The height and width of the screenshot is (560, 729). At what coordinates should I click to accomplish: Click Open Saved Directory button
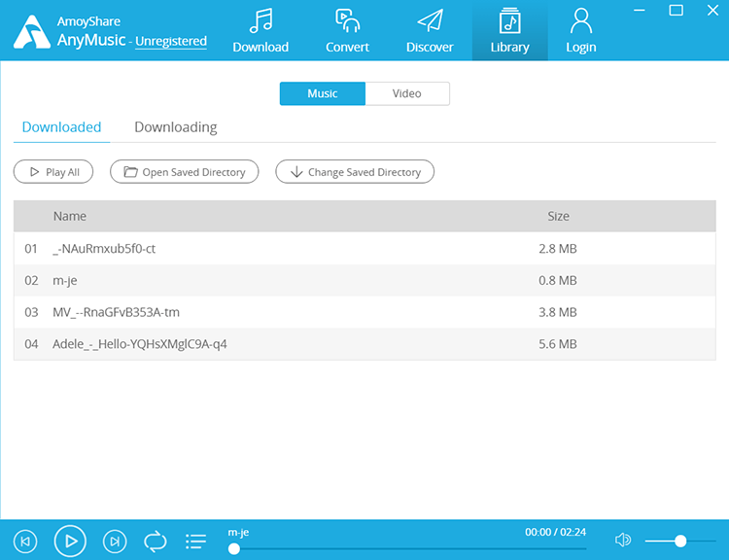pos(184,172)
